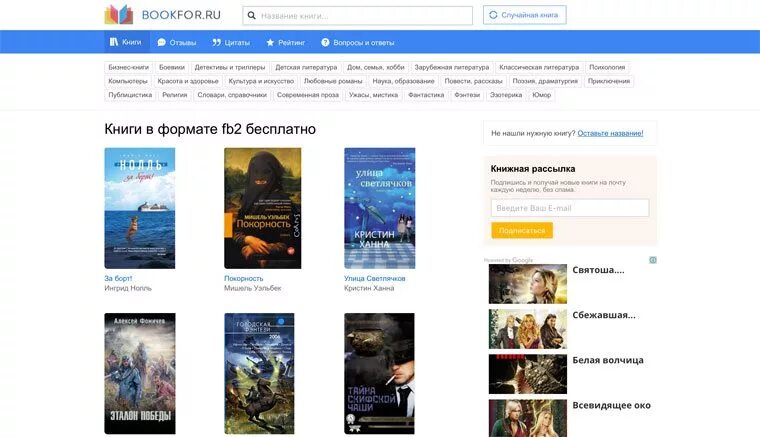Screen dimensions: 760x437
Task: Select Современная проза category
Action: pos(308,95)
